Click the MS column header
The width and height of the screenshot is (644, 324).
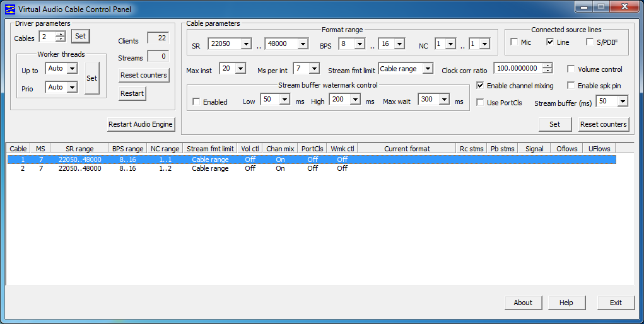[40, 149]
